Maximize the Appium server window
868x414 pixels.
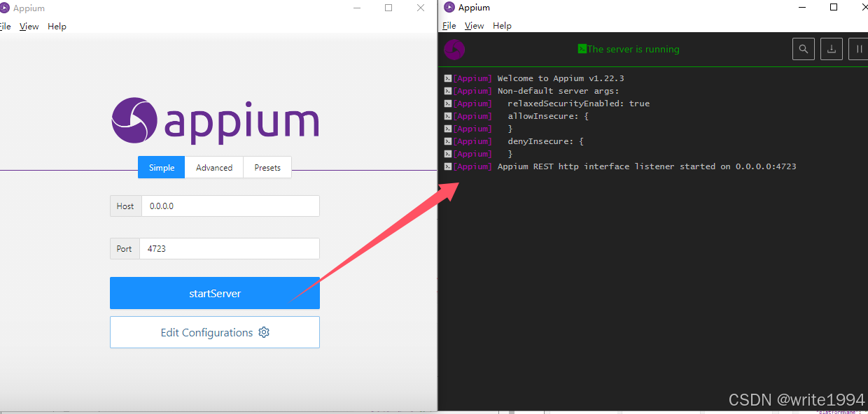pyautogui.click(x=834, y=7)
